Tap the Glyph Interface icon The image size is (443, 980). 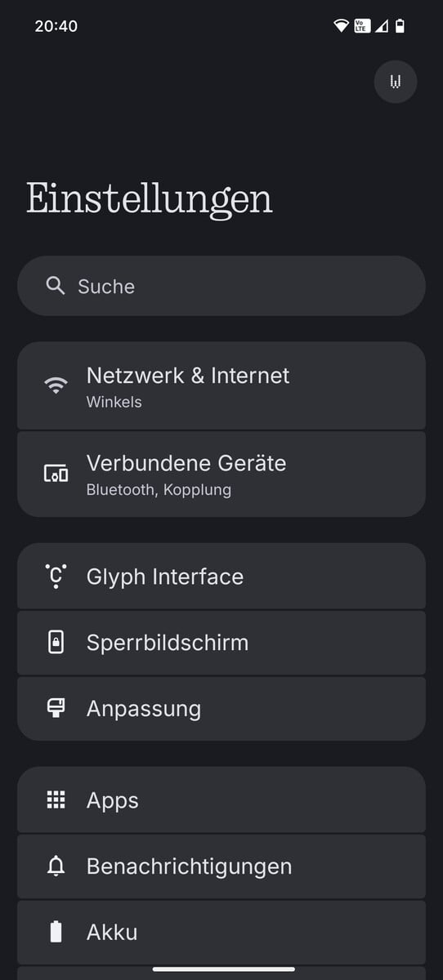pos(56,577)
